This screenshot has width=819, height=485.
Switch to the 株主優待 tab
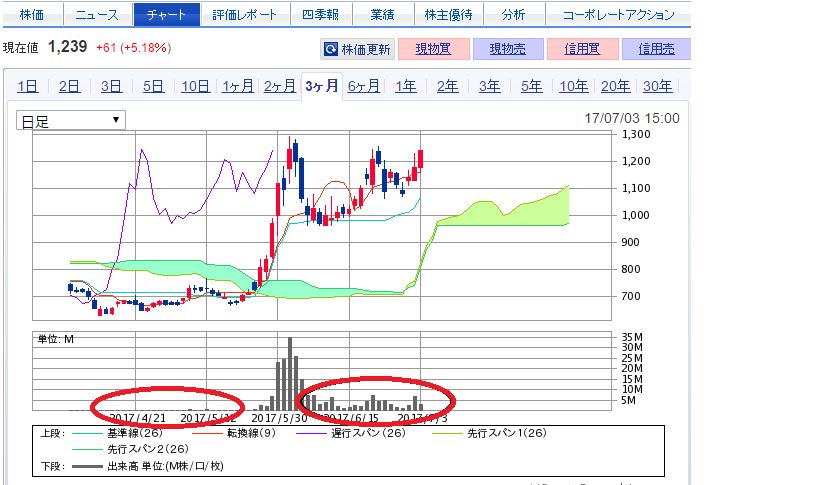point(448,14)
